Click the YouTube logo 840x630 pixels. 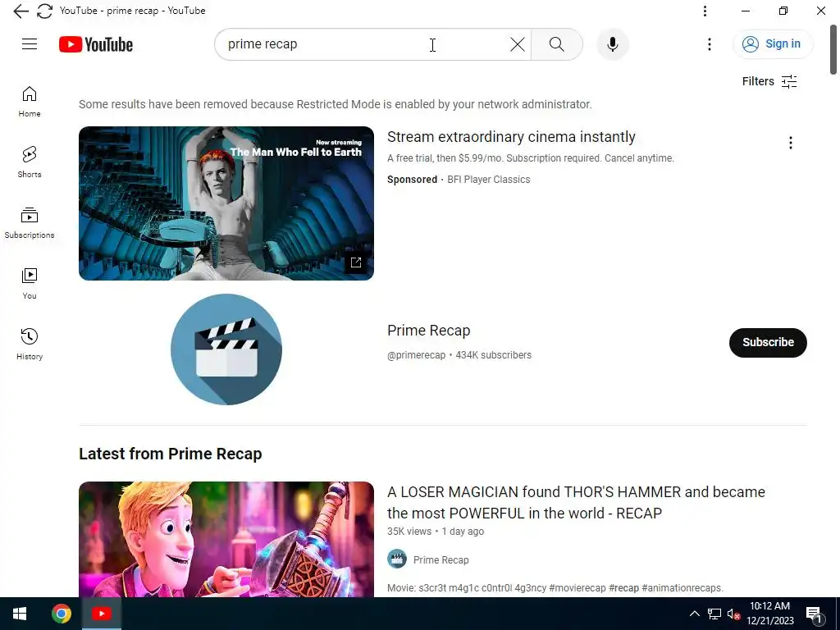(96, 44)
